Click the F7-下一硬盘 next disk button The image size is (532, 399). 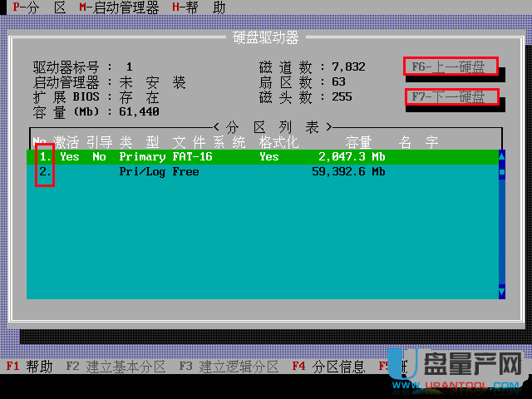coord(451,97)
